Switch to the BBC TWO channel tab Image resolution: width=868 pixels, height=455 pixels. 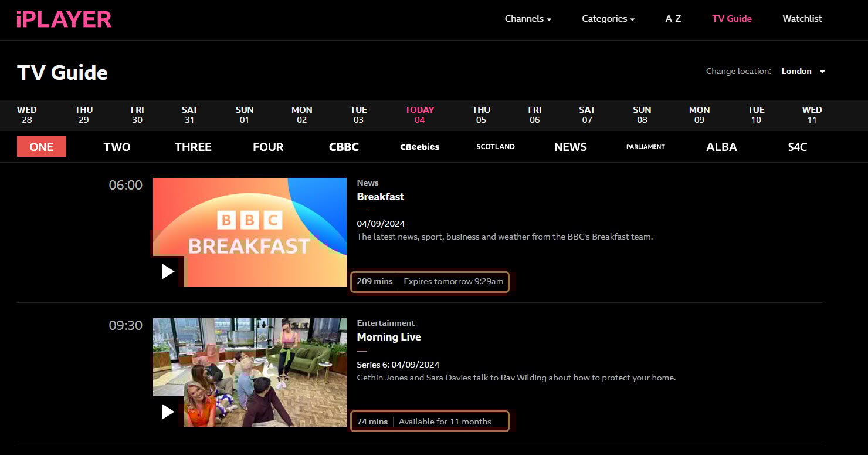click(x=117, y=147)
